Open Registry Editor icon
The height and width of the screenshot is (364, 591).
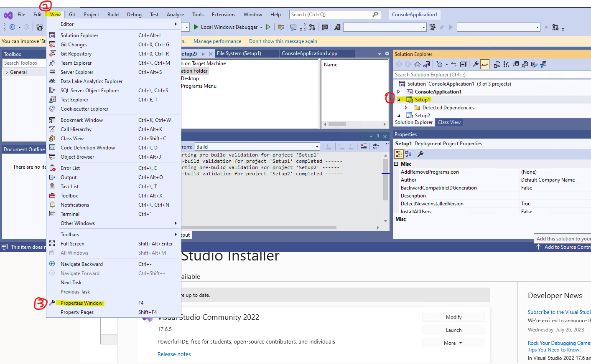pyautogui.click(x=506, y=64)
